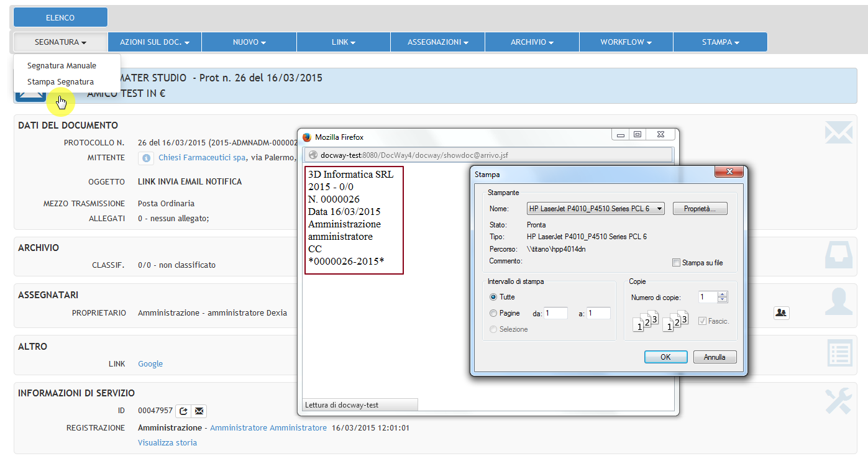Viewport: 868px width, 456px height.
Task: Click the share icon next to ID
Action: click(x=183, y=411)
